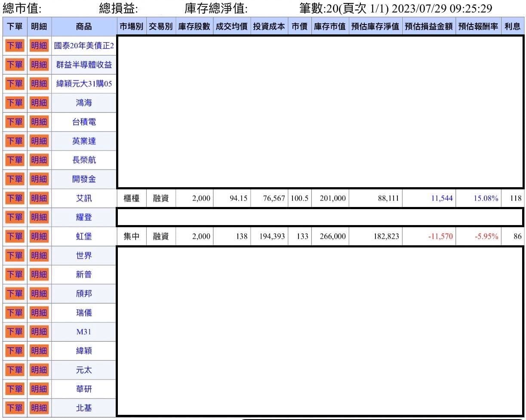Click the 成交均價 column header
This screenshot has height=420, width=526.
(231, 27)
